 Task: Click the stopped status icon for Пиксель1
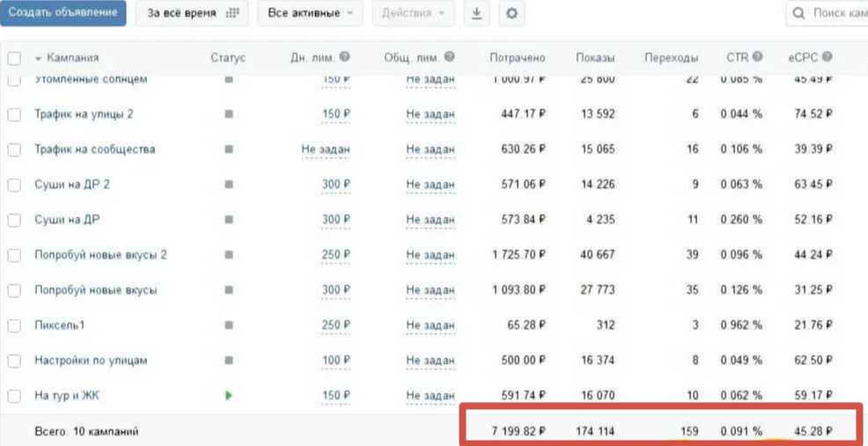pos(229,325)
